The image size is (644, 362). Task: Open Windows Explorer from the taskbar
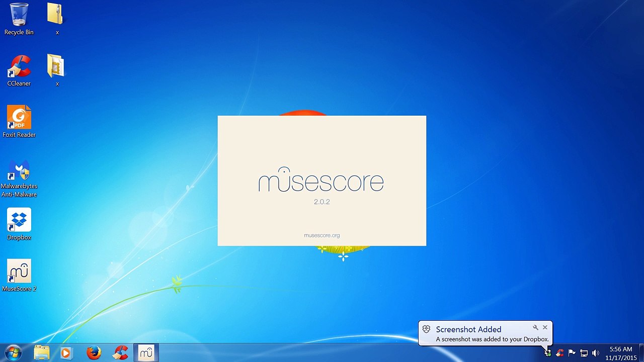(42, 353)
